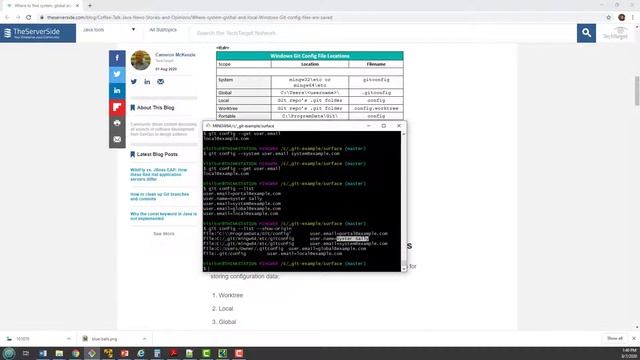Print the article using sidebar printer icon

117,123
